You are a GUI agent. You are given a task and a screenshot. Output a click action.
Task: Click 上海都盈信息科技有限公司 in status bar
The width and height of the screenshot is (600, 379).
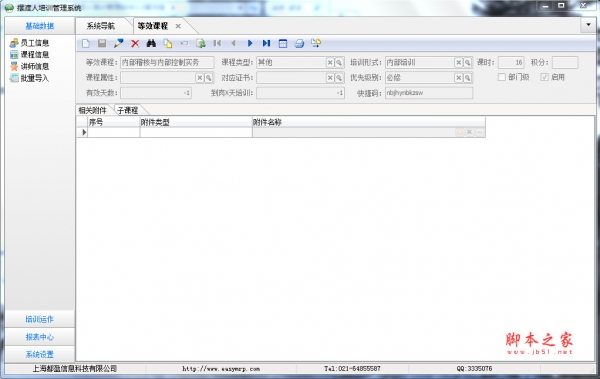pyautogui.click(x=74, y=369)
